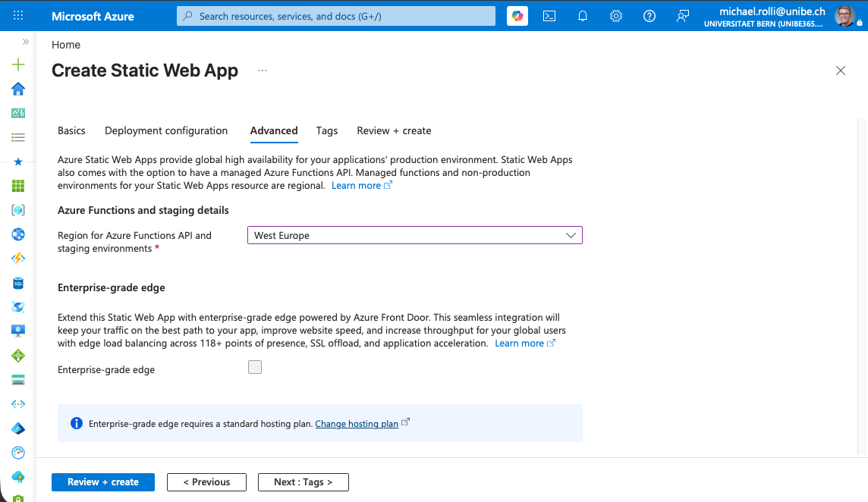Open Azure Cosmos DB planet icon
Image resolution: width=868 pixels, height=502 pixels.
tap(18, 307)
